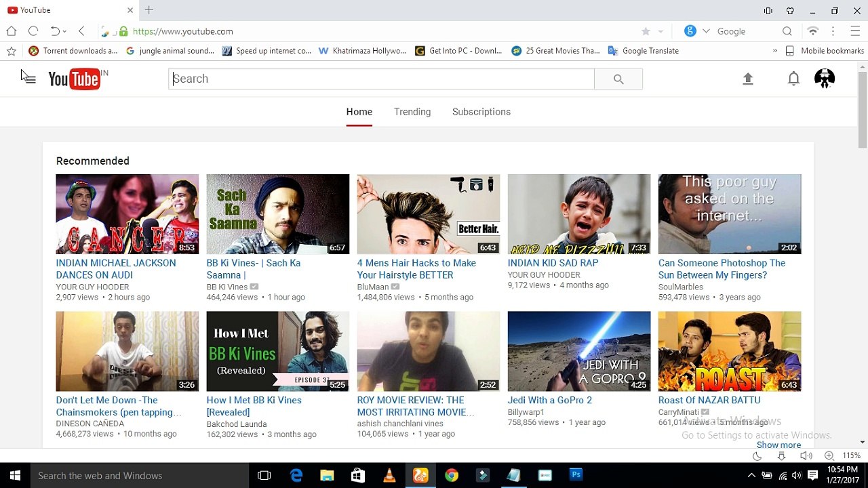Open the account avatar menu
This screenshot has height=488, width=868.
[825, 79]
